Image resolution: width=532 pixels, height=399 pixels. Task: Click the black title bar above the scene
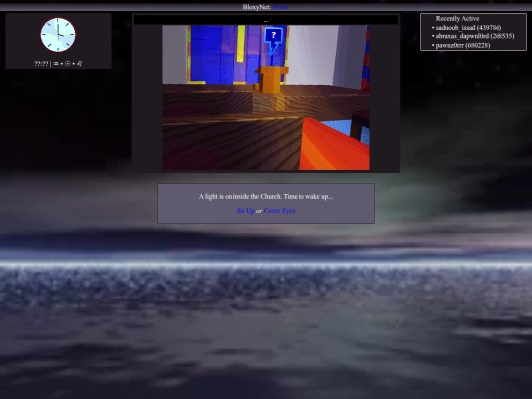[x=266, y=20]
